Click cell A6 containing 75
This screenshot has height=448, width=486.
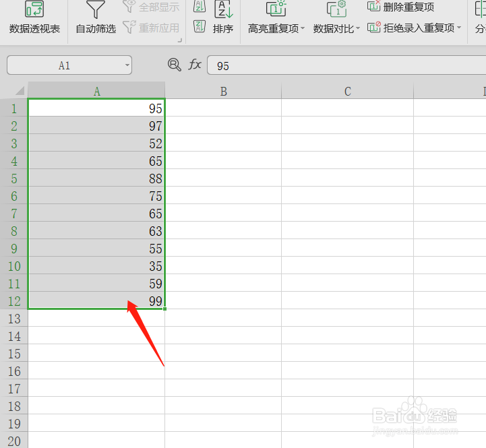click(x=96, y=195)
